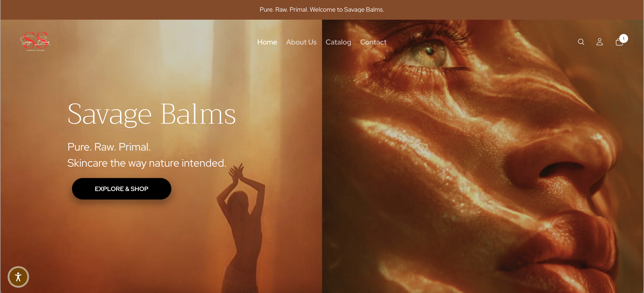The width and height of the screenshot is (644, 293).
Task: Open the accessibility widget icon
Action: (x=18, y=277)
